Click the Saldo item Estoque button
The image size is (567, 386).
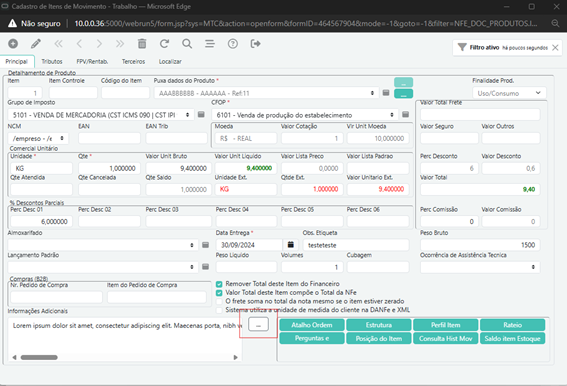pyautogui.click(x=512, y=338)
